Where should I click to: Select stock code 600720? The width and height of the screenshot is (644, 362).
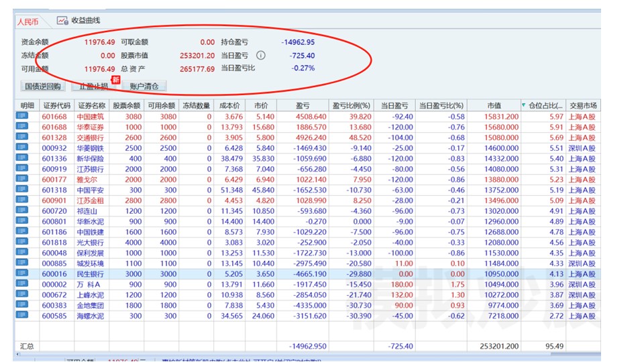[x=54, y=211]
